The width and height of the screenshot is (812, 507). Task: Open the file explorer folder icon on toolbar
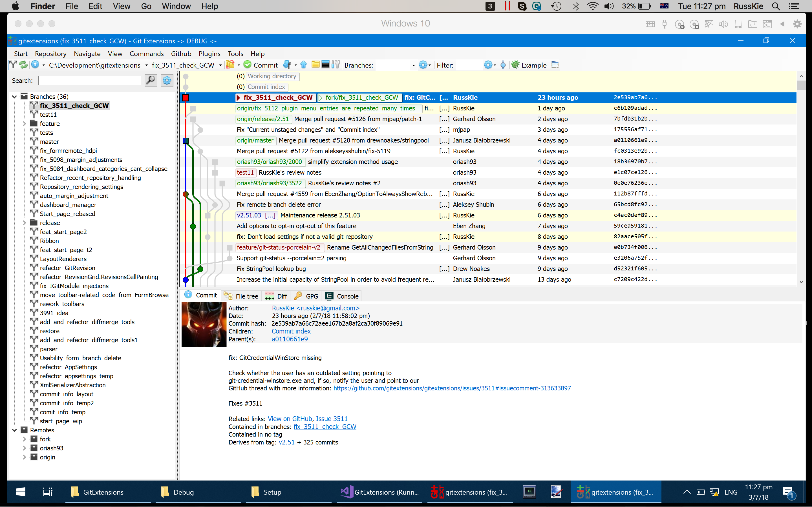tap(315, 65)
